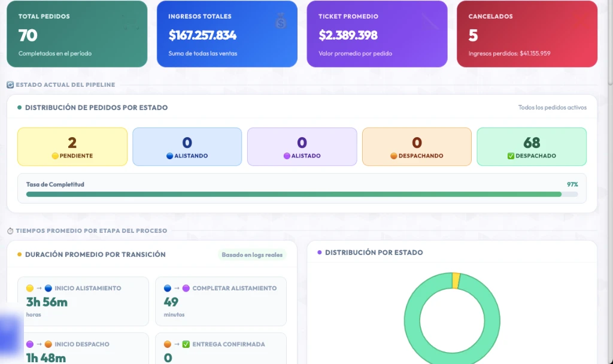Click the 3h 56m duration value

pos(47,302)
